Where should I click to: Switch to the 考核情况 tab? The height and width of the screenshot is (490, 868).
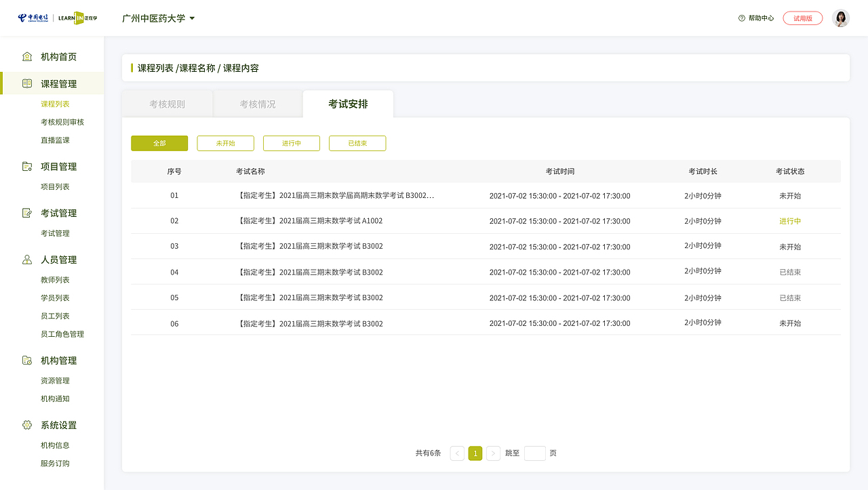point(258,104)
